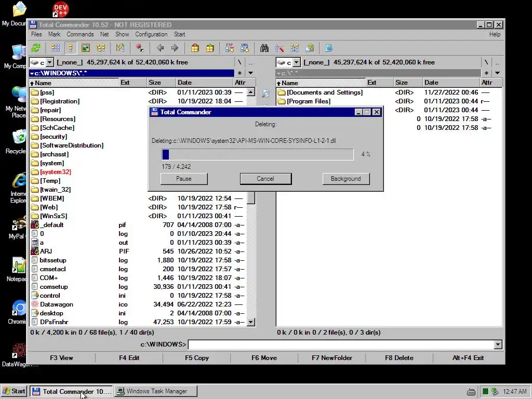Click the last blue toolbar icon
This screenshot has width=532, height=399.
(x=329, y=48)
